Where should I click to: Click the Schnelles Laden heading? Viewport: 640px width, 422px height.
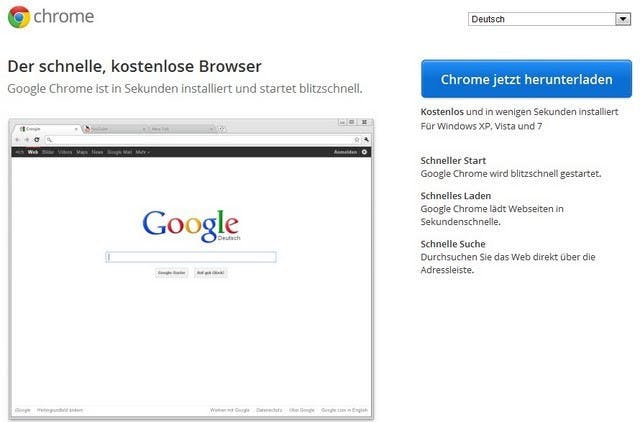(x=456, y=195)
